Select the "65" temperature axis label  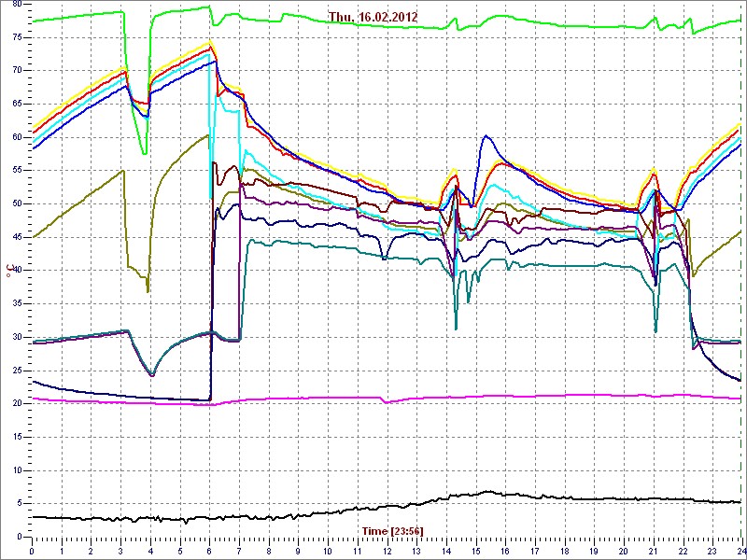pos(16,105)
